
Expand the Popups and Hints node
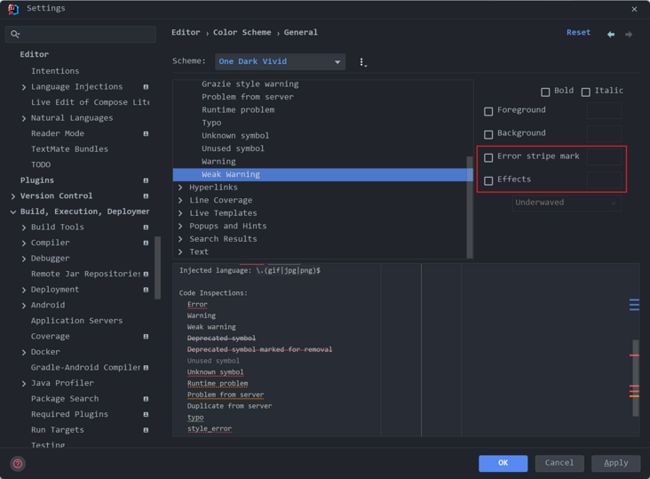pyautogui.click(x=180, y=226)
